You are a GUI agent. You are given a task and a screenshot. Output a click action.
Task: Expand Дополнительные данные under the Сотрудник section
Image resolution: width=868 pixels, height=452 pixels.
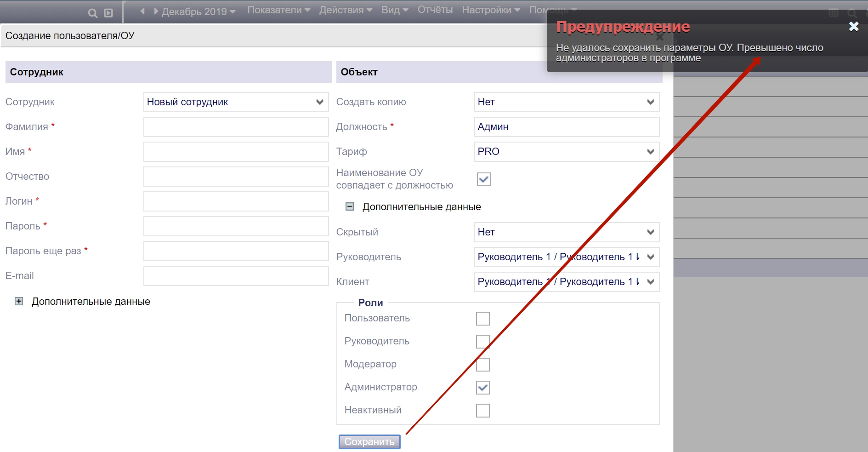19,302
